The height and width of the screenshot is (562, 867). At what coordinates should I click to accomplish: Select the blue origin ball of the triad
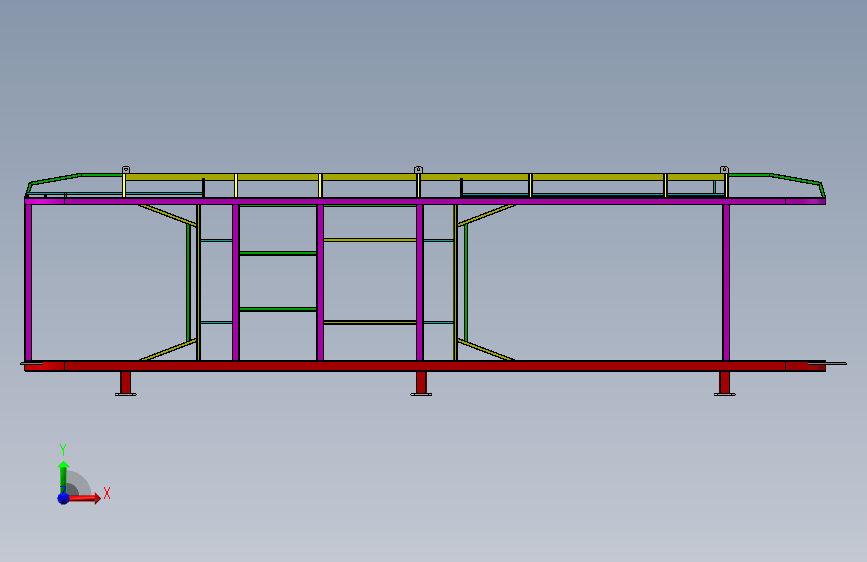tap(64, 498)
